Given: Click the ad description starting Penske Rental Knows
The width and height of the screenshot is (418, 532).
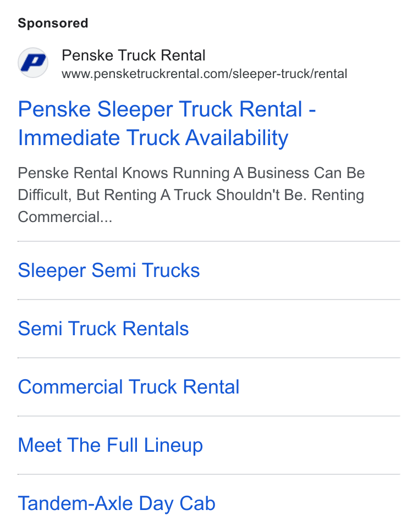Looking at the screenshot, I should click(x=191, y=195).
